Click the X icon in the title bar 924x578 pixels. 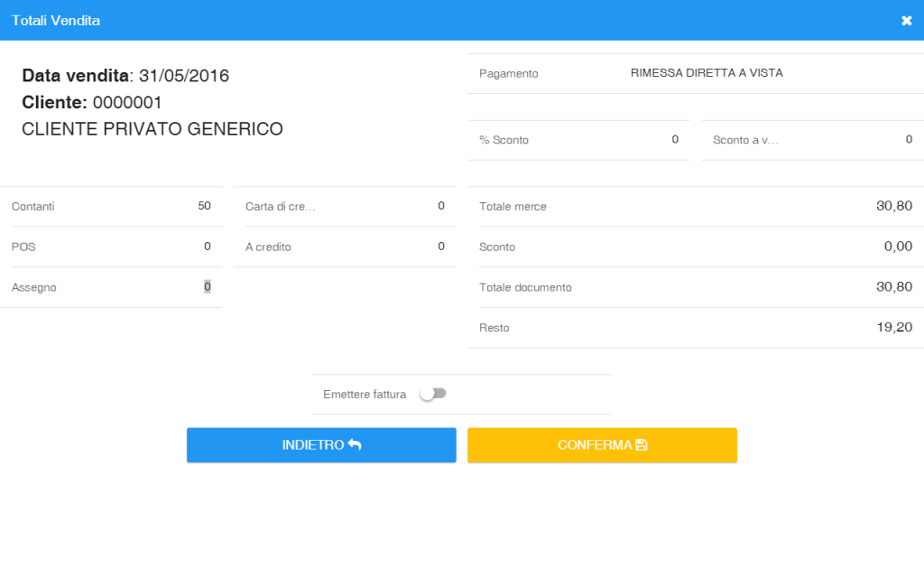(x=906, y=20)
